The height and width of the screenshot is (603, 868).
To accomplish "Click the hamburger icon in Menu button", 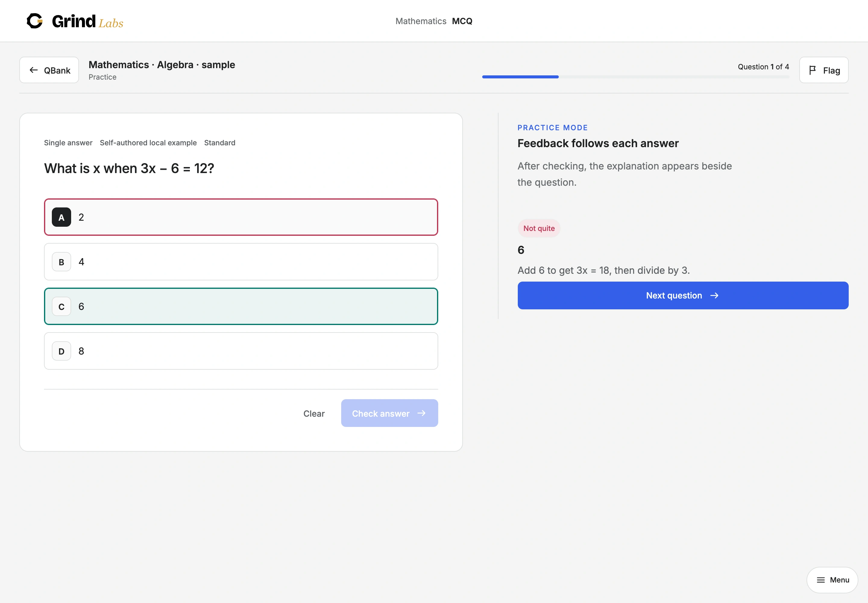I will click(820, 580).
